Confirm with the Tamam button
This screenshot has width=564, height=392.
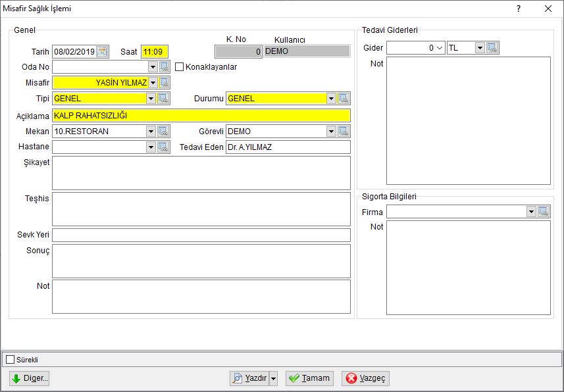[x=310, y=378]
